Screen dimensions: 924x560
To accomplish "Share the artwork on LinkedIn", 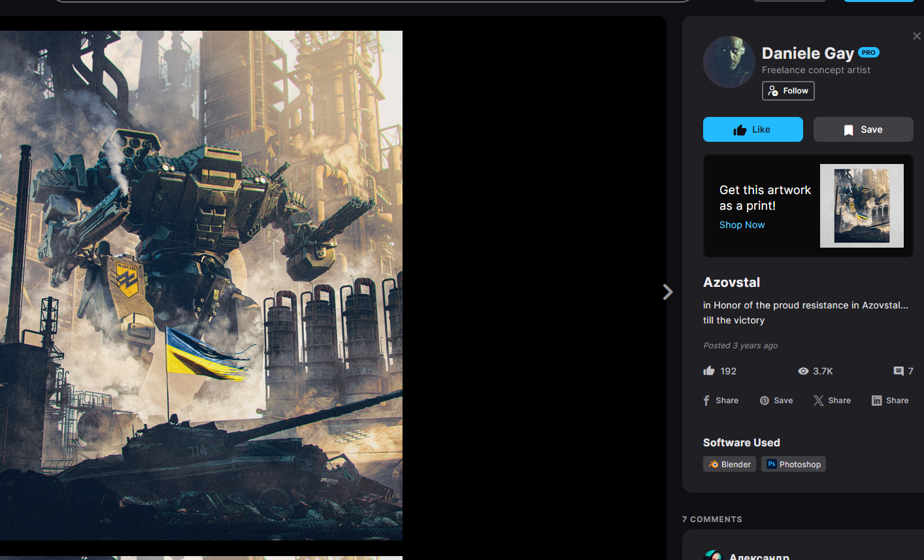I will tap(890, 401).
